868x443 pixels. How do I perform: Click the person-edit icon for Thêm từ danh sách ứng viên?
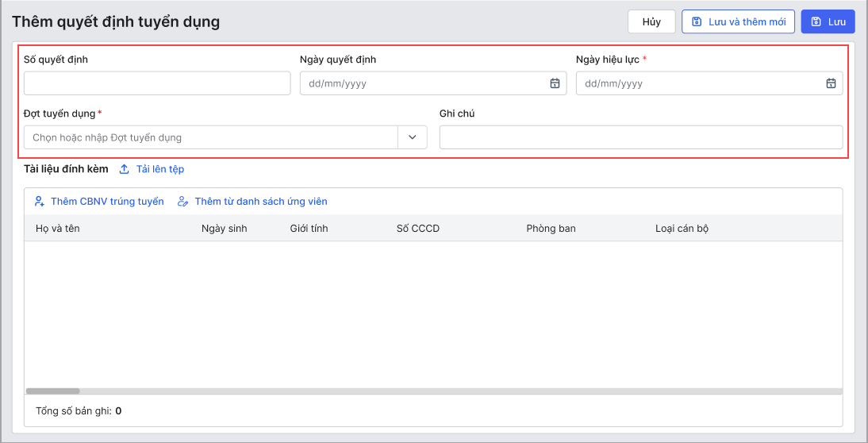(182, 202)
